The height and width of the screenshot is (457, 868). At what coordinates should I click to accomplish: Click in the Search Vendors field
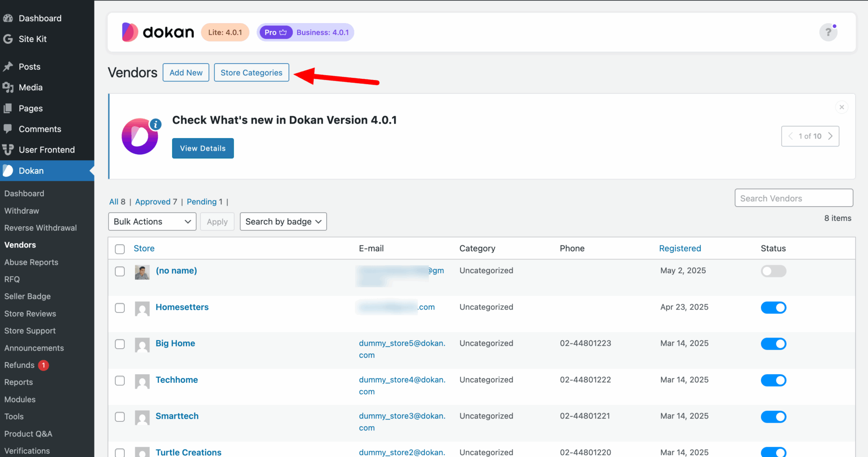point(794,198)
